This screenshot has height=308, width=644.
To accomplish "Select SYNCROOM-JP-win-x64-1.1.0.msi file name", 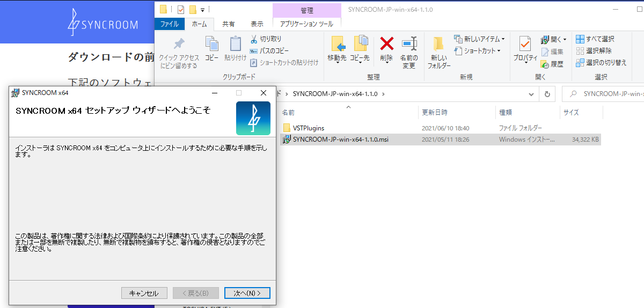I will coord(340,140).
